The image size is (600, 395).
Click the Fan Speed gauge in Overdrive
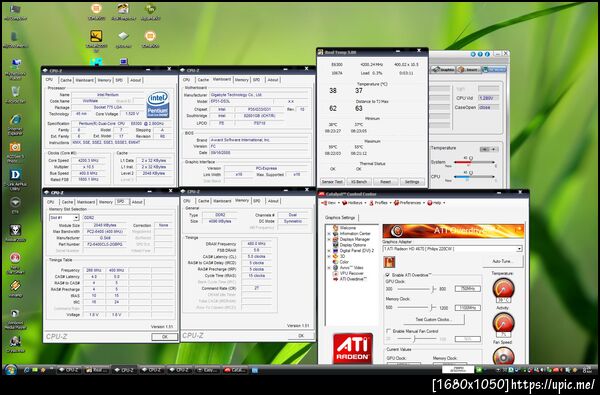(503, 356)
